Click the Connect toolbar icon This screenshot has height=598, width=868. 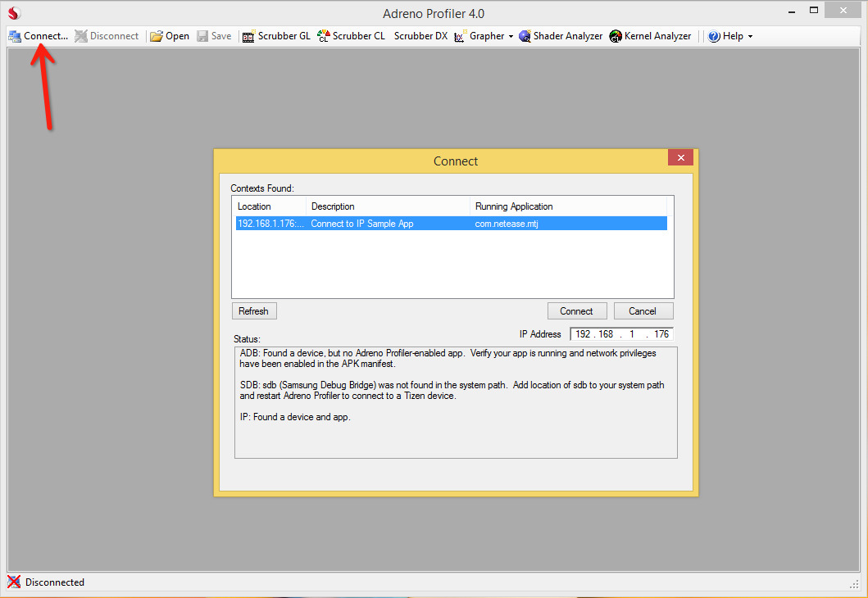pyautogui.click(x=15, y=36)
